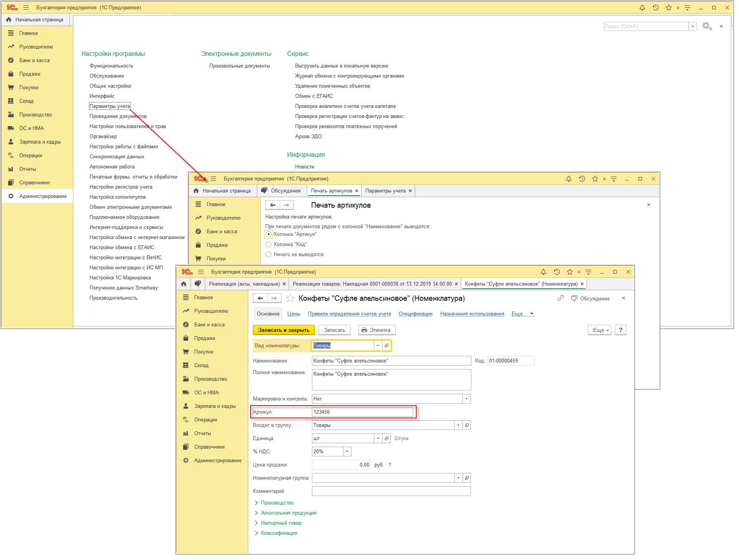The height and width of the screenshot is (560, 739).
Task: Select the Ничего не выводится option
Action: (268, 255)
